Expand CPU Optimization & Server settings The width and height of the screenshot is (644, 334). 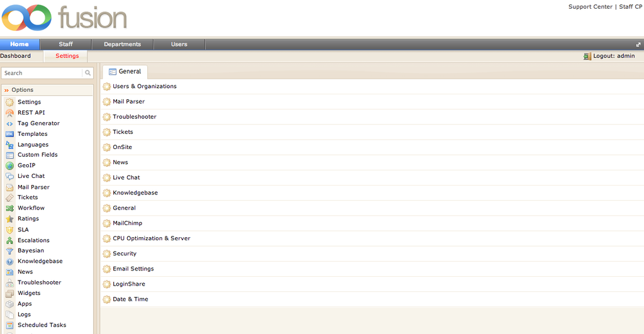point(151,238)
